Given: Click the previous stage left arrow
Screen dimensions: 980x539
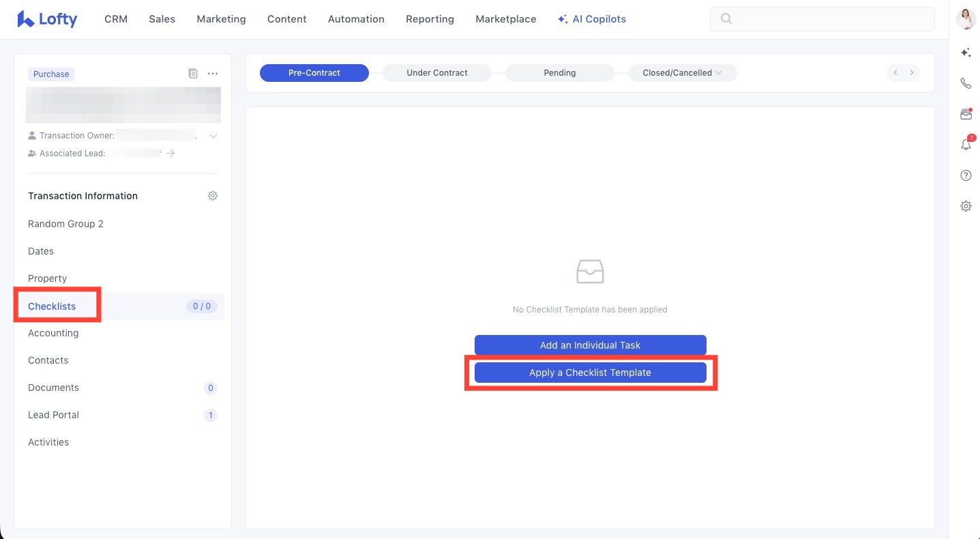Looking at the screenshot, I should click(x=895, y=73).
